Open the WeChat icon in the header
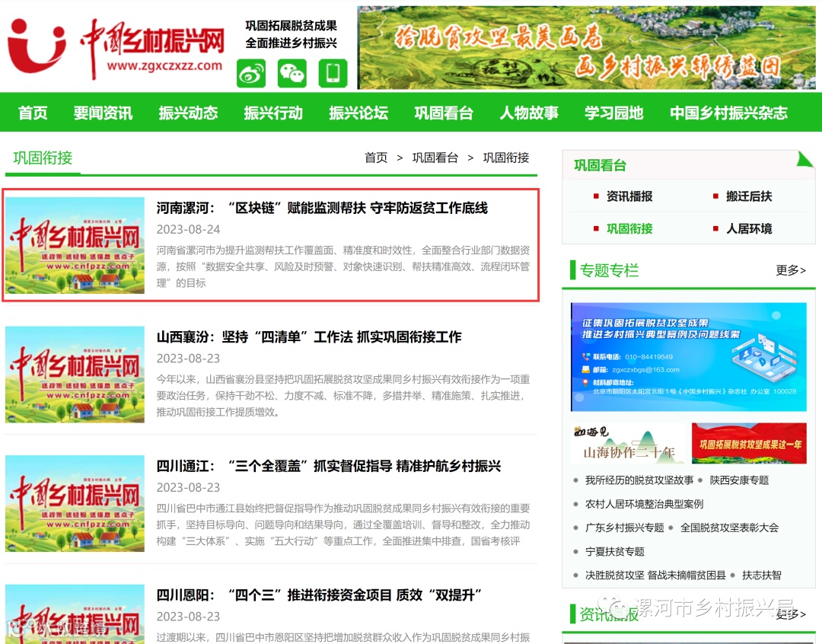 click(x=292, y=73)
